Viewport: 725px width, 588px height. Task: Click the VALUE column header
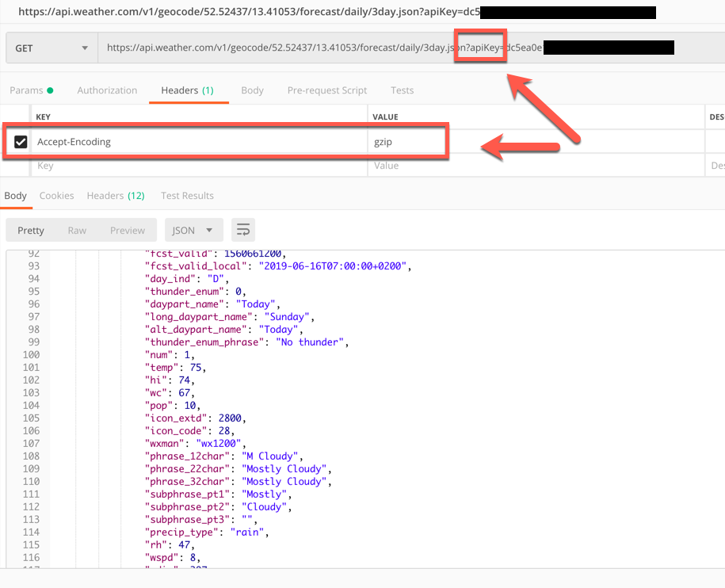click(x=386, y=117)
